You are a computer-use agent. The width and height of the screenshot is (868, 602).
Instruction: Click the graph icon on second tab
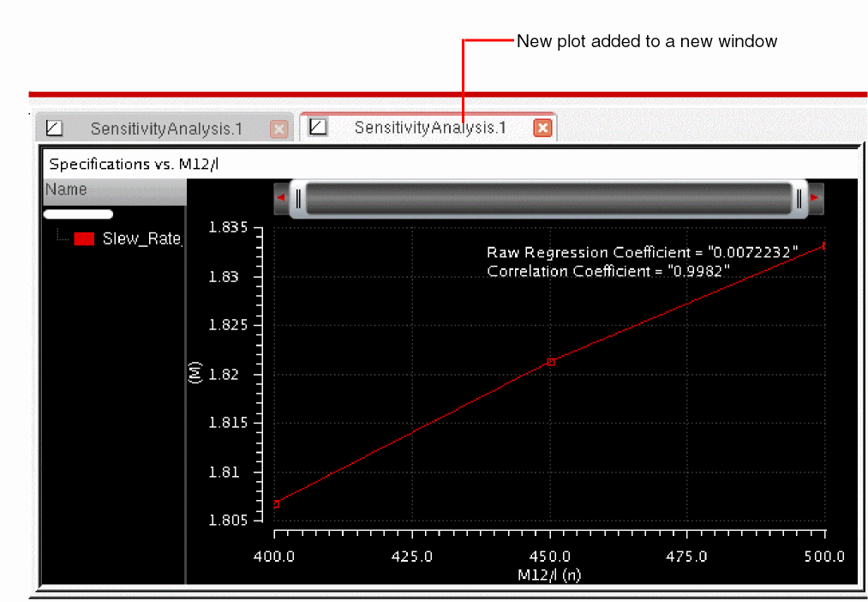coord(318,128)
